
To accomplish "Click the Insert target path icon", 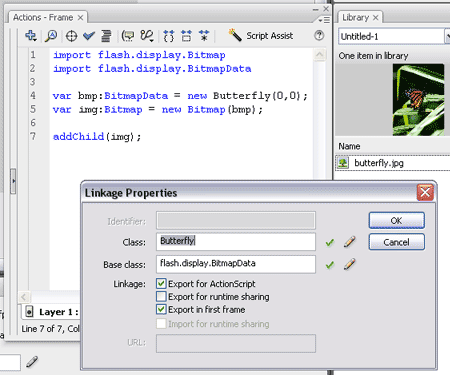I will click(71, 36).
